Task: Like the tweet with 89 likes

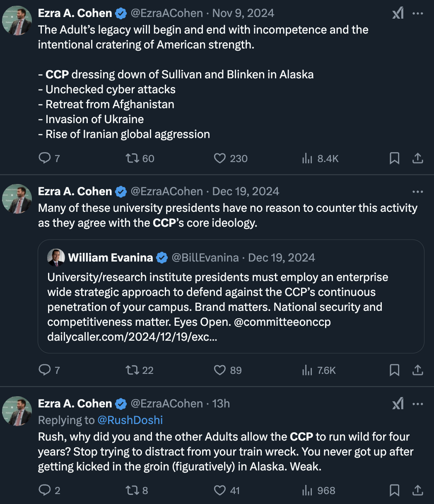Action: pyautogui.click(x=219, y=370)
